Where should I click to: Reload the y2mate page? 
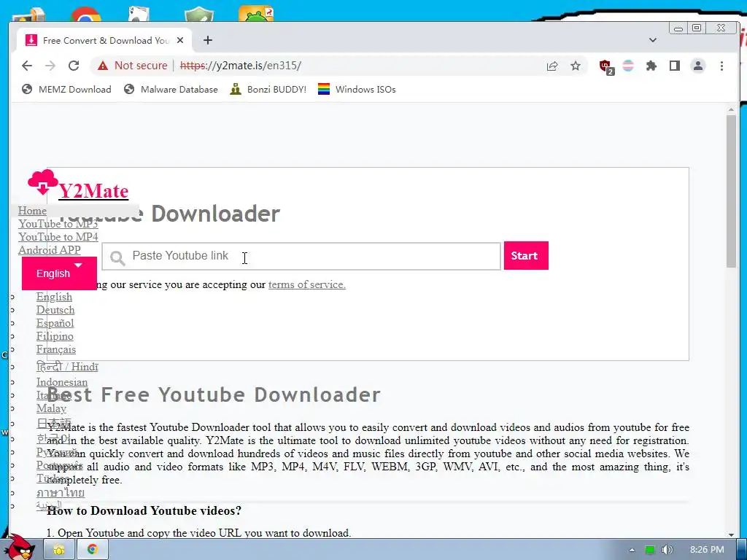tap(74, 66)
